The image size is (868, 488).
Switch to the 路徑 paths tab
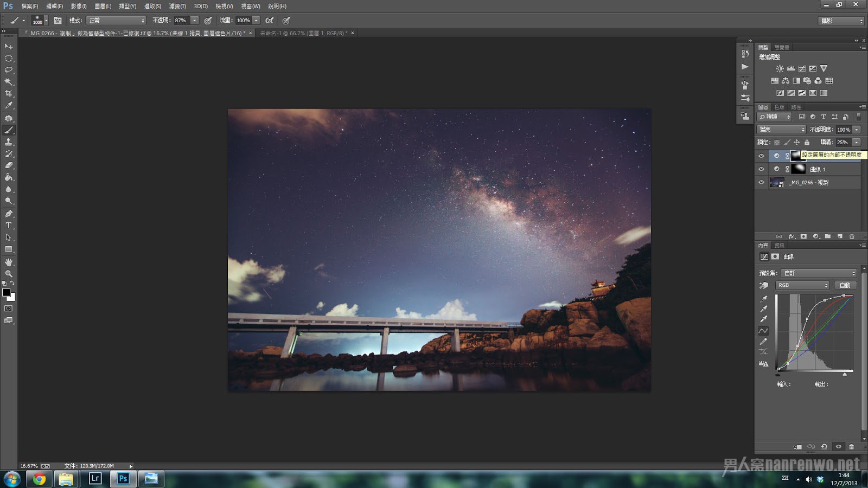pyautogui.click(x=796, y=107)
